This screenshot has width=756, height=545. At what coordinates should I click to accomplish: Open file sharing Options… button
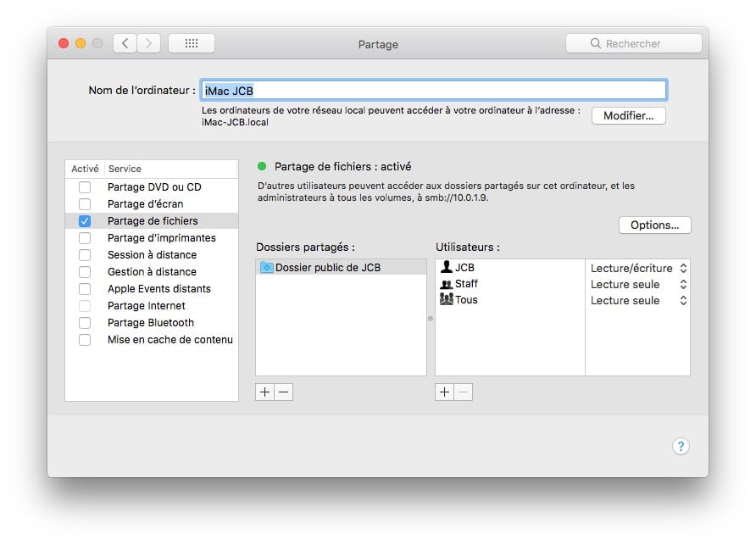(x=655, y=225)
